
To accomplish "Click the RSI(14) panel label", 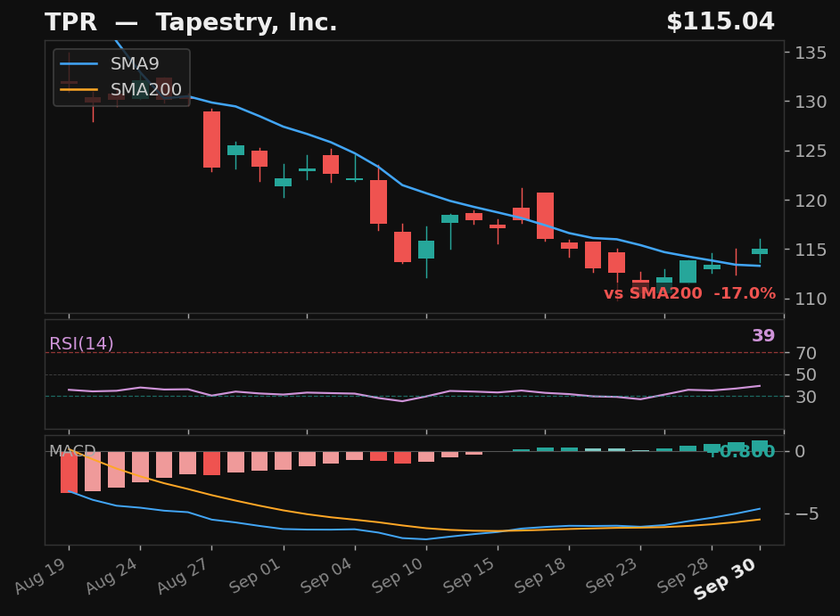I will tap(81, 343).
